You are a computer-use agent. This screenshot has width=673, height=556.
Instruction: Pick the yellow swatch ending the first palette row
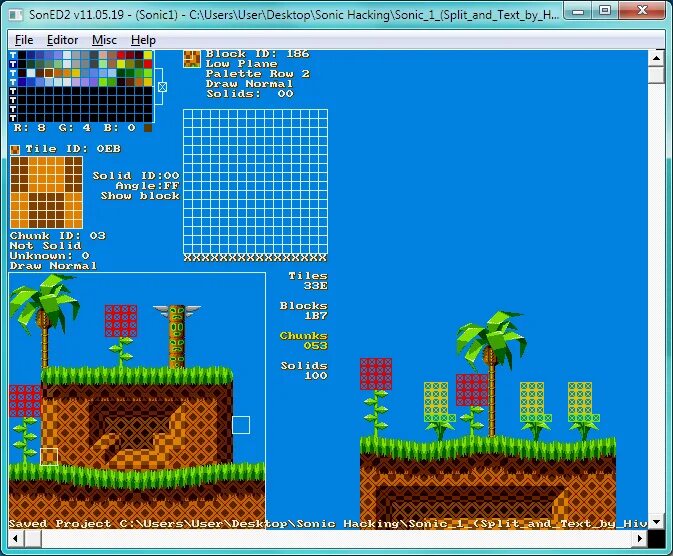pos(148,55)
